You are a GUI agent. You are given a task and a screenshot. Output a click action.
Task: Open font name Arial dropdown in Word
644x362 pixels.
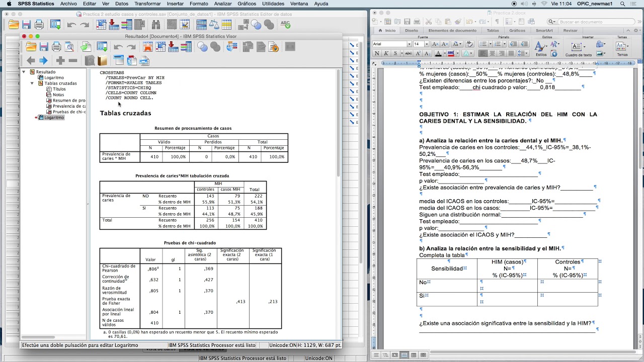pos(409,44)
